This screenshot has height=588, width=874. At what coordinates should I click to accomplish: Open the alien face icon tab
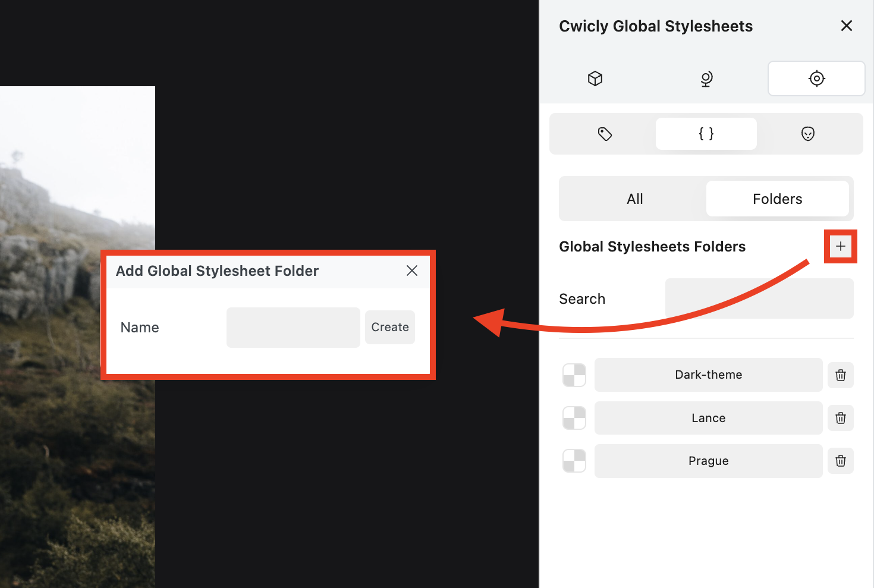[807, 134]
